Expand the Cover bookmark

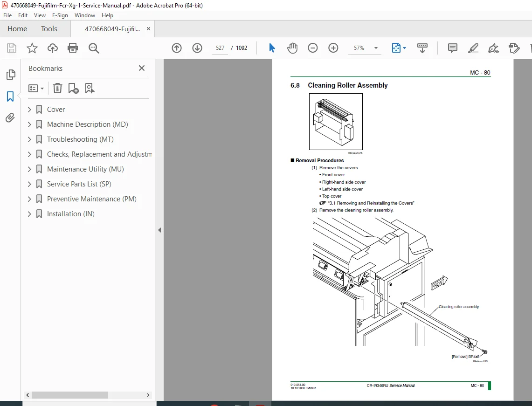(x=29, y=110)
